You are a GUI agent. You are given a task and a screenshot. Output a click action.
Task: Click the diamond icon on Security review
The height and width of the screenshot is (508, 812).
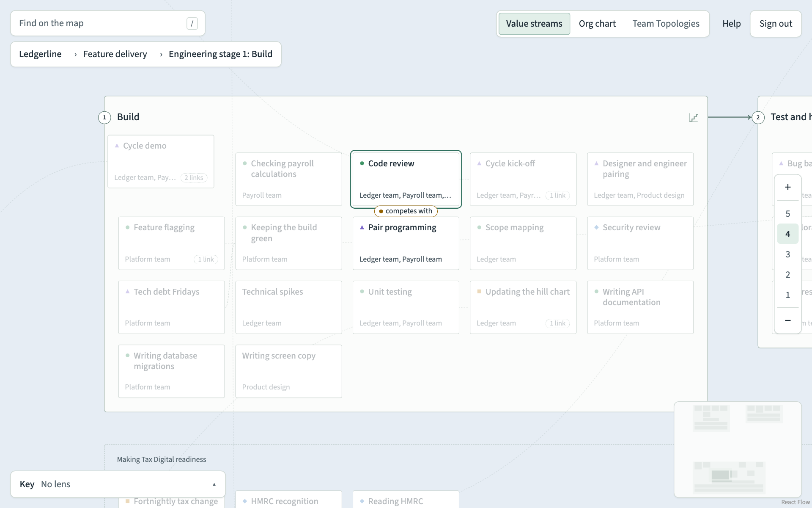tap(596, 227)
